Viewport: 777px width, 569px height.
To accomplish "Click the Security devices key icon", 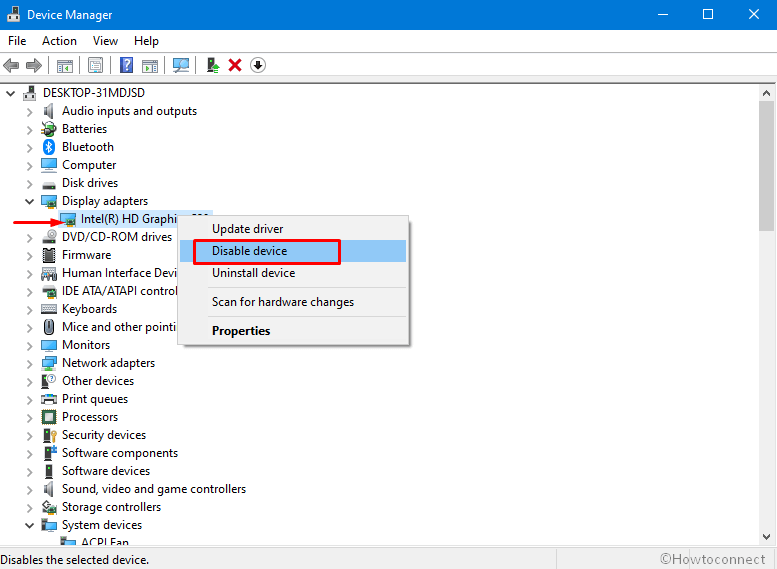I will 49,436.
